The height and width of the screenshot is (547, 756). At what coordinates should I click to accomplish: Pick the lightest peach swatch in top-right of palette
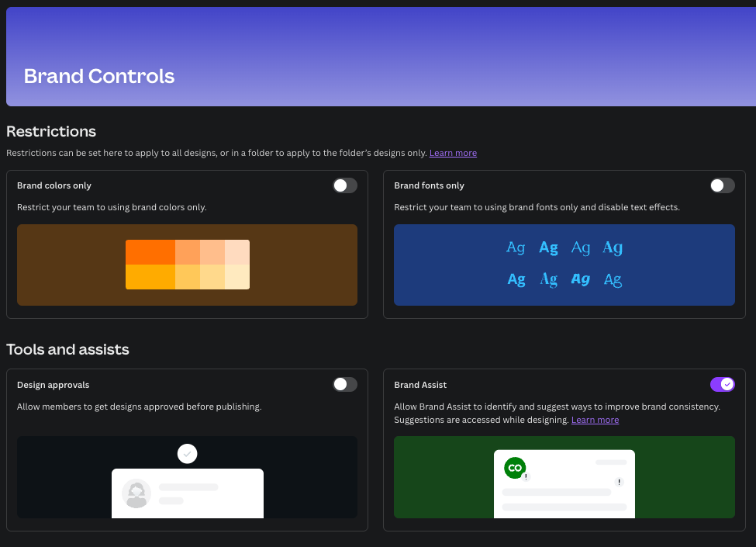click(237, 252)
